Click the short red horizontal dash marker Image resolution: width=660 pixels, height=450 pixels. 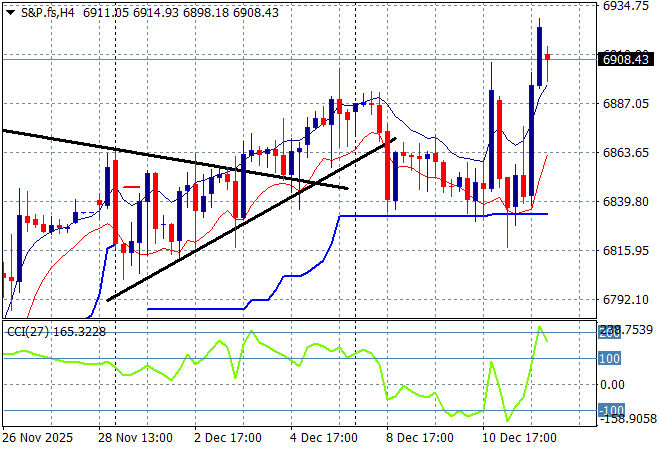(x=131, y=186)
